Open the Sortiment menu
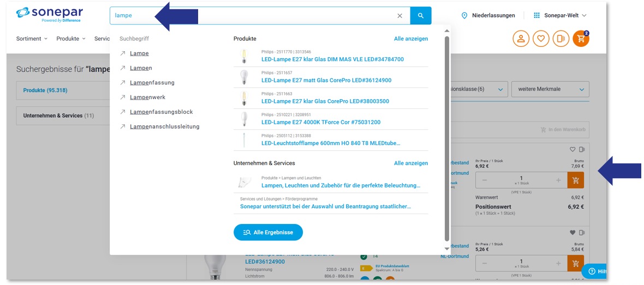Viewport: 644px width, 285px height. point(32,39)
